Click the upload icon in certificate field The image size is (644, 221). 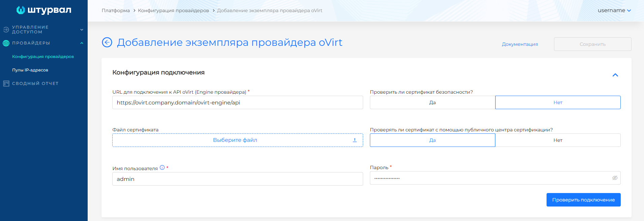[355, 140]
